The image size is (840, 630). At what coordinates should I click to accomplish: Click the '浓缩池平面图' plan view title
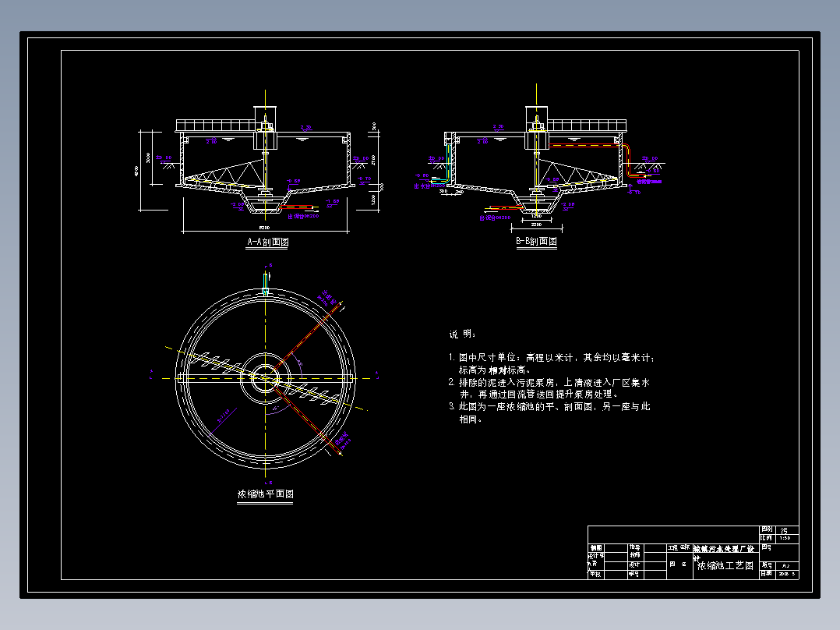pos(265,494)
